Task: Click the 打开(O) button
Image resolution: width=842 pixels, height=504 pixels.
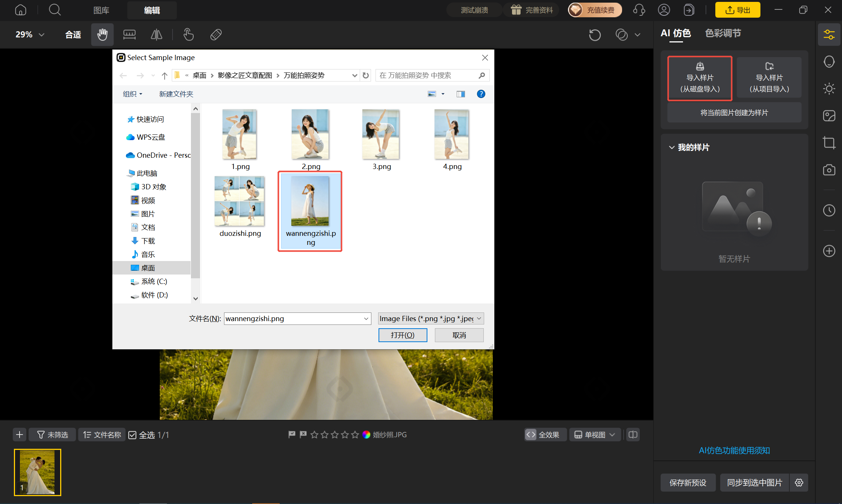Action: point(403,335)
